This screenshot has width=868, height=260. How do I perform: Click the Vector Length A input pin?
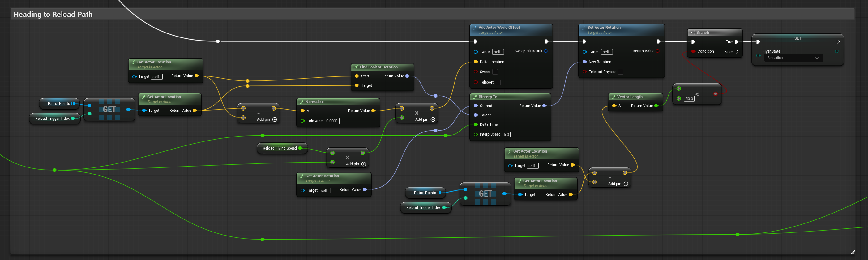(x=614, y=106)
